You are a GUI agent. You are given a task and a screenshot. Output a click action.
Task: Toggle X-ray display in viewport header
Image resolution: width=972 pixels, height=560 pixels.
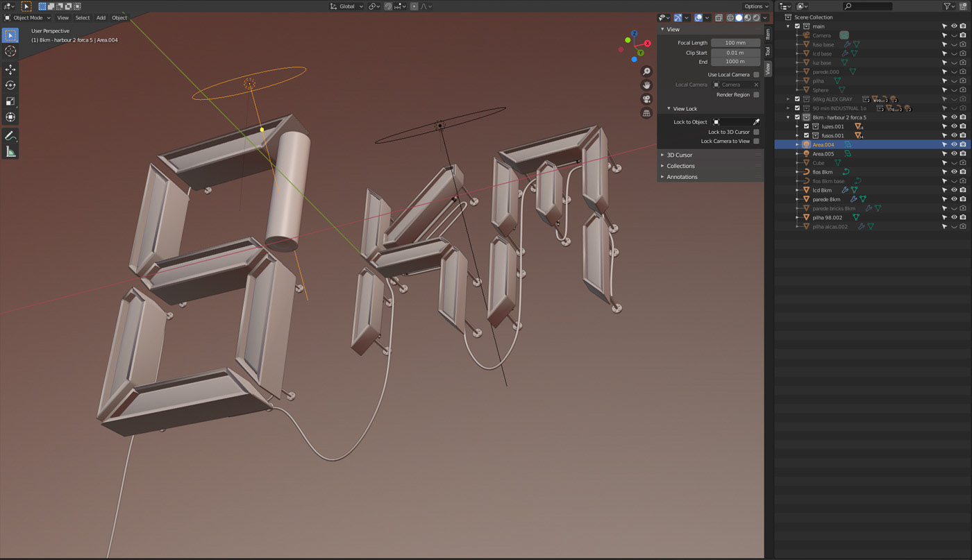pos(719,18)
